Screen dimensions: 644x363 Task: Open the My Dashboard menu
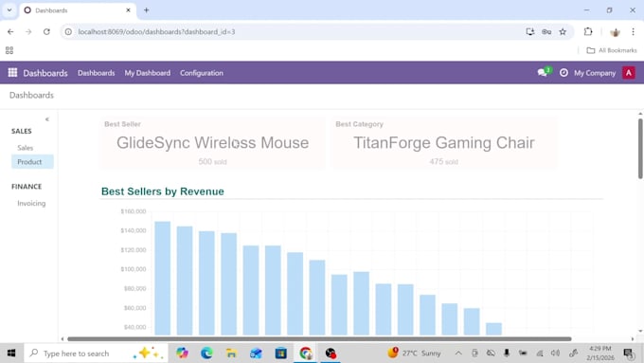(148, 73)
